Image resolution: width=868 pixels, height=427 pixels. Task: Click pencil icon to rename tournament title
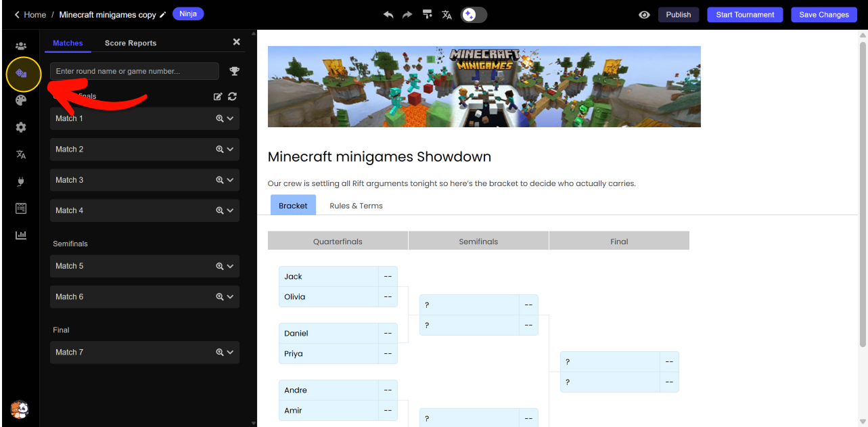[x=162, y=15]
